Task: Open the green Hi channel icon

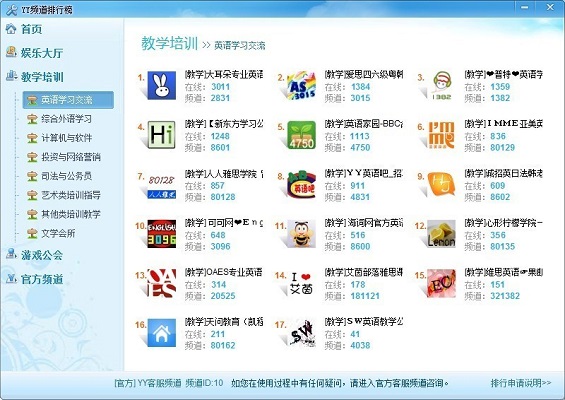Action: pyautogui.click(x=162, y=135)
